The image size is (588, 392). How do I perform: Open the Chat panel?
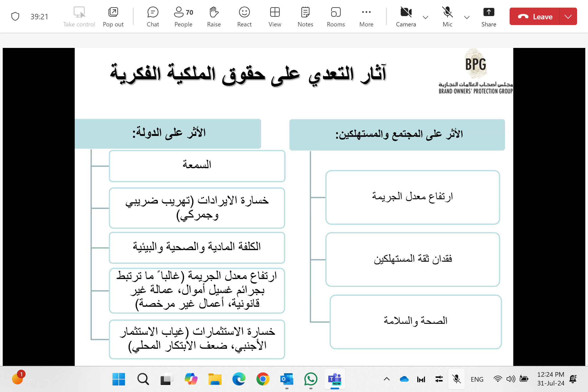(153, 17)
